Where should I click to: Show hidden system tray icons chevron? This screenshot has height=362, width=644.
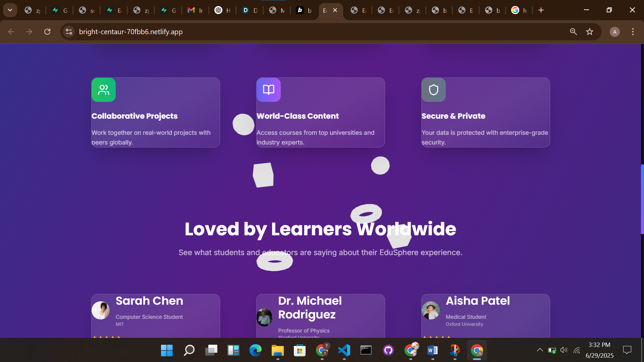pyautogui.click(x=540, y=350)
